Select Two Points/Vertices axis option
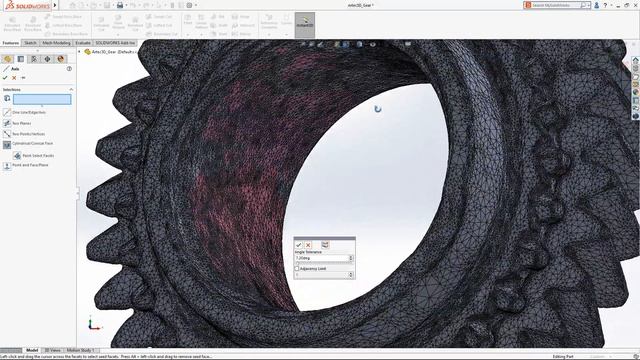The height and width of the screenshot is (360, 640). 24,134
